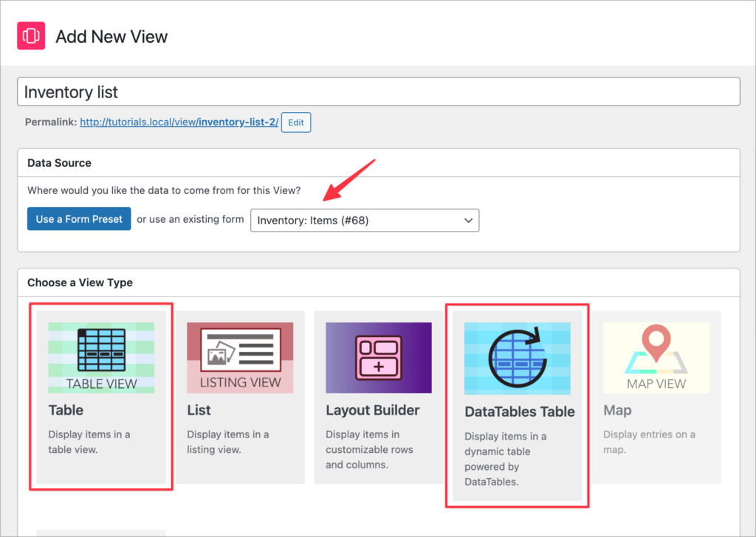Select the Table View thumbnail icon
The width and height of the screenshot is (756, 537).
click(101, 358)
